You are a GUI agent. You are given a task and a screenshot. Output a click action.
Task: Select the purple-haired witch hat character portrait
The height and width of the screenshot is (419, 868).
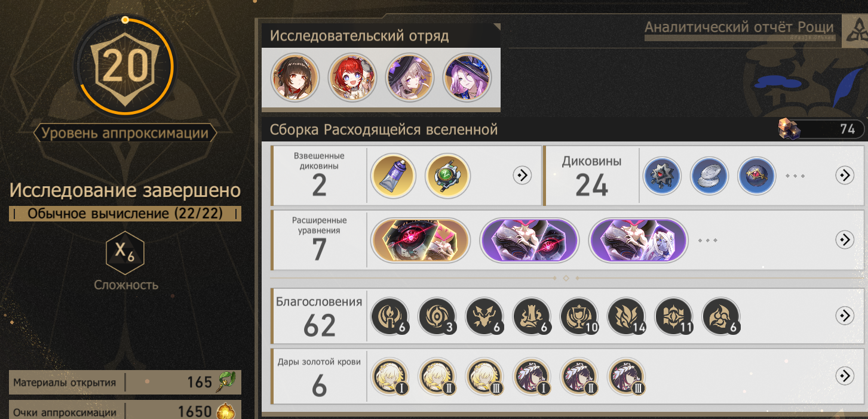tap(467, 78)
